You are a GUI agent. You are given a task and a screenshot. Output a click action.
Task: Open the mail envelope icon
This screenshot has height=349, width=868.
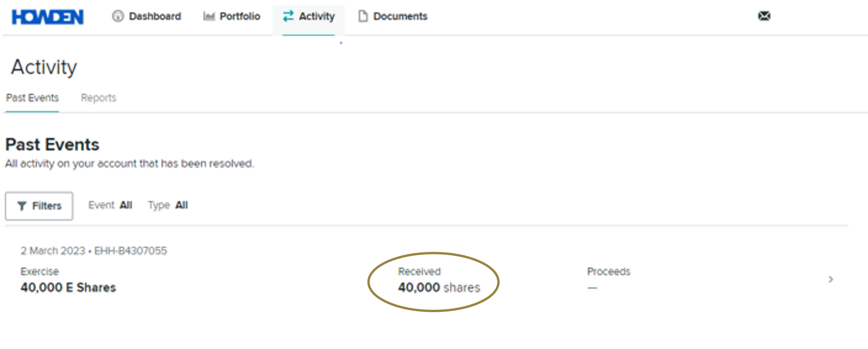pyautogui.click(x=764, y=16)
